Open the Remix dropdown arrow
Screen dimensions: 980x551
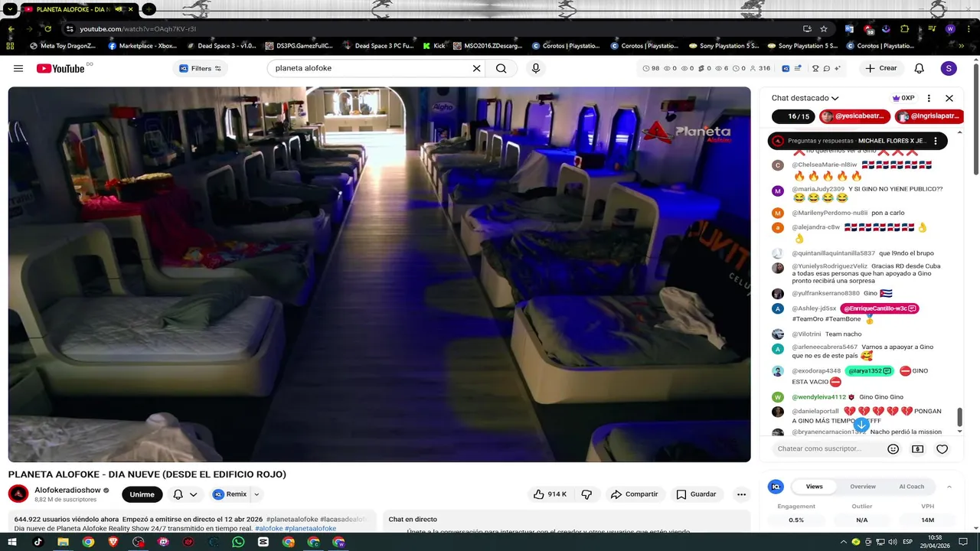pos(256,494)
